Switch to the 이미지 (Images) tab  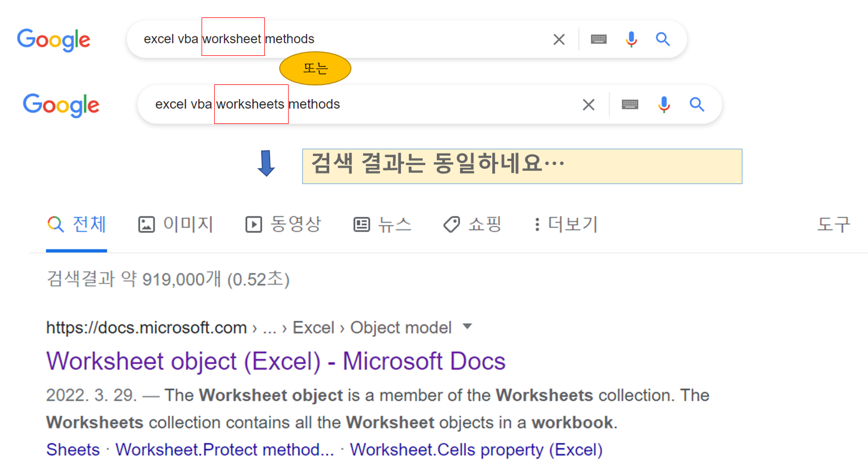click(x=175, y=224)
